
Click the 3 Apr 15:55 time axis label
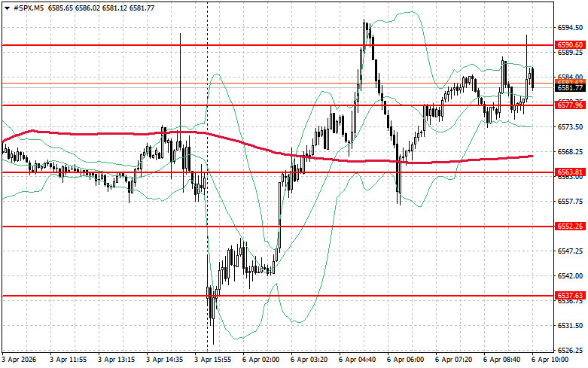213,360
